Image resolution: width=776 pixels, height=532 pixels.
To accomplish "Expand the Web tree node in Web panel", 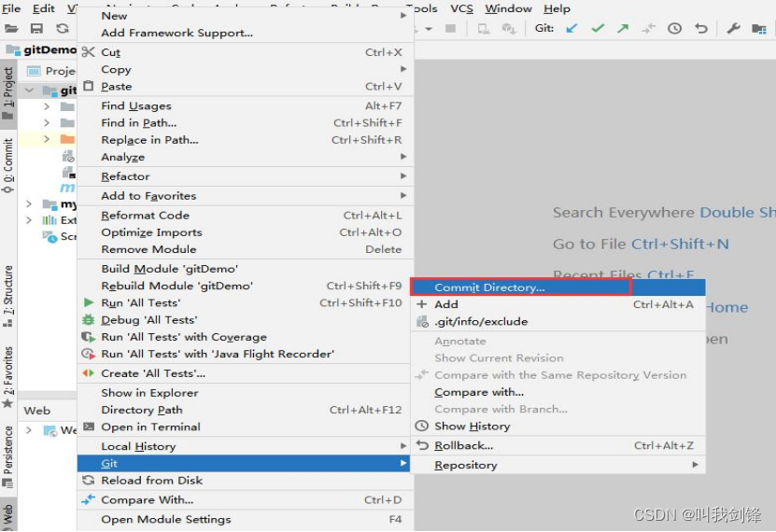I will point(29,429).
